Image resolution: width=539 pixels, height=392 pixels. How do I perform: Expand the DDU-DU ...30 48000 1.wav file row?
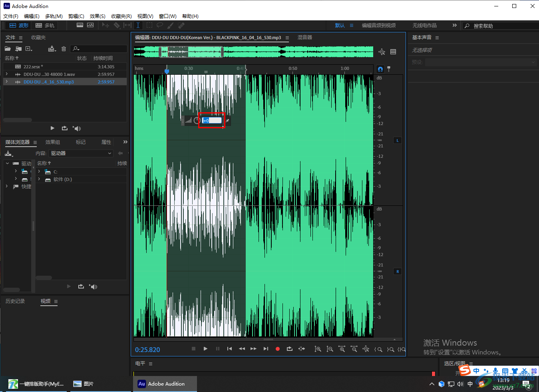[7, 74]
